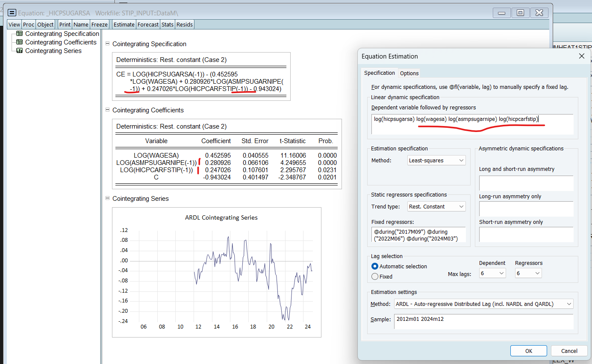Collapse the Cointegrating Series section
The height and width of the screenshot is (364, 592).
pos(107,199)
